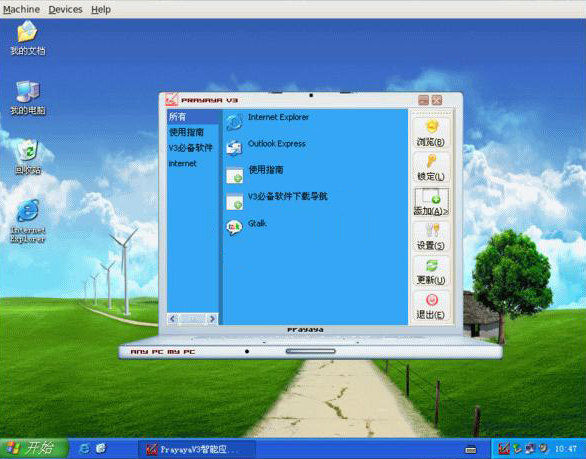This screenshot has width=586, height=459.
Task: Click the Gtalk speech bubble icon
Action: tap(234, 227)
